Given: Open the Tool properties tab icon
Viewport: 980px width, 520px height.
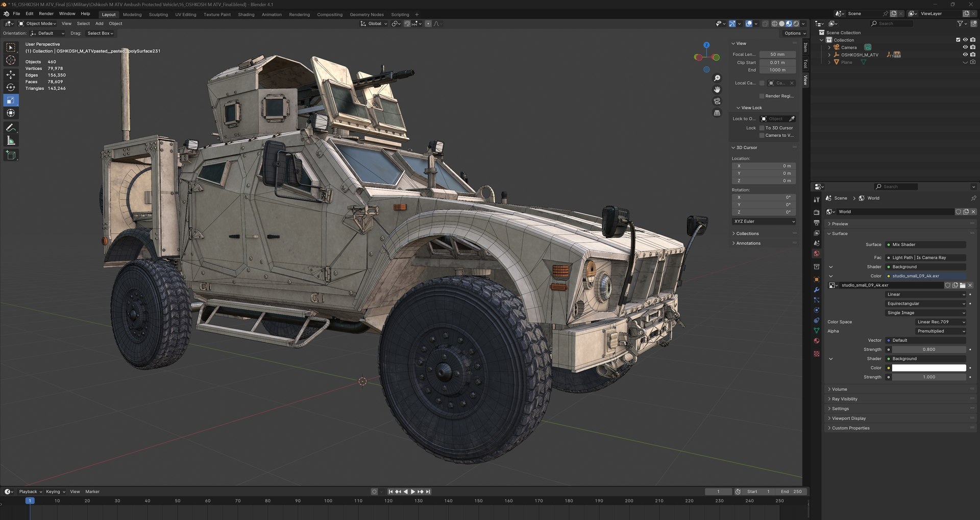Looking at the screenshot, I should pyautogui.click(x=817, y=200).
